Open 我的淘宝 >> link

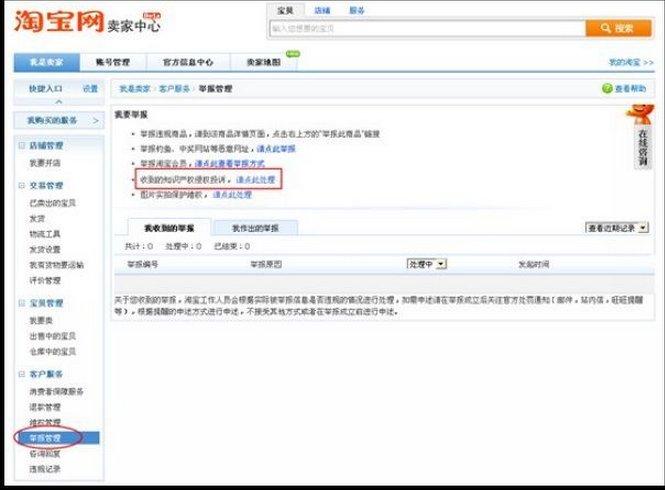pos(631,62)
